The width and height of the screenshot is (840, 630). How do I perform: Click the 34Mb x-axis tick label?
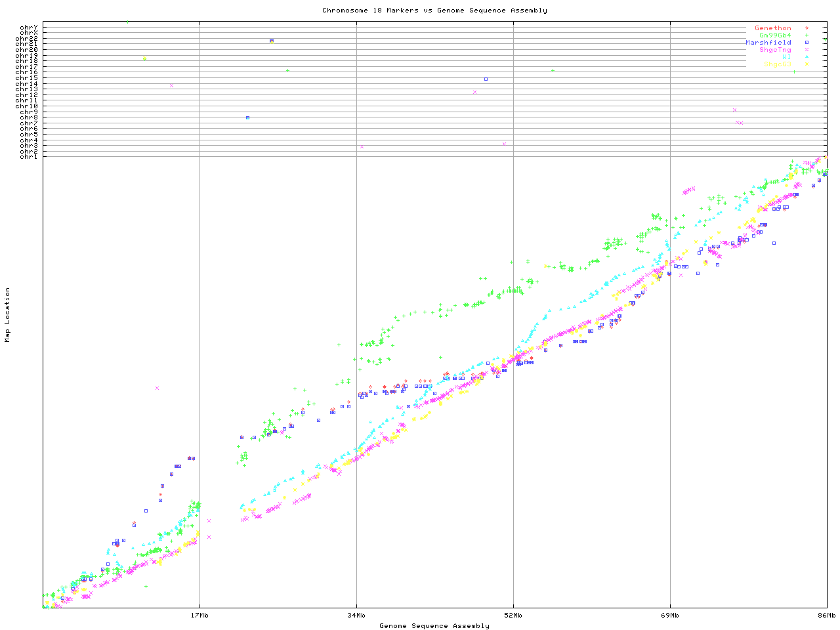(356, 616)
